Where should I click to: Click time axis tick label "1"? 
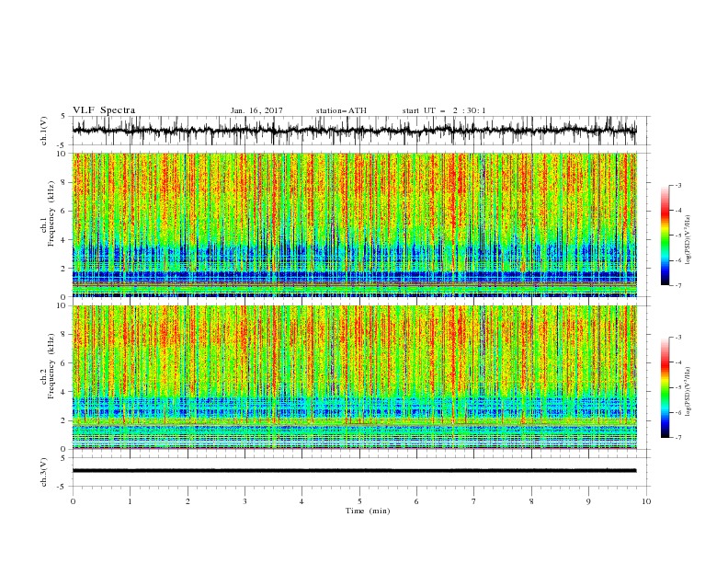pyautogui.click(x=130, y=501)
